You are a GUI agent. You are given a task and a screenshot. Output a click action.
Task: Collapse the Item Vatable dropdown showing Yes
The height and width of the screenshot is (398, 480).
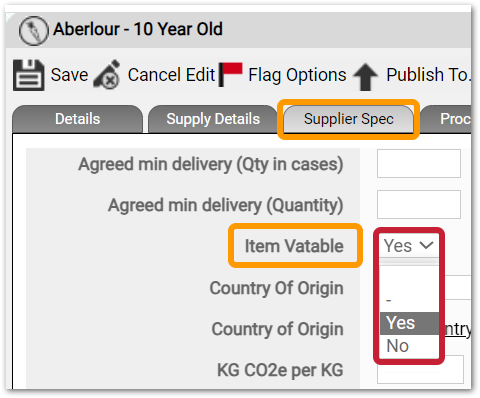pyautogui.click(x=409, y=246)
